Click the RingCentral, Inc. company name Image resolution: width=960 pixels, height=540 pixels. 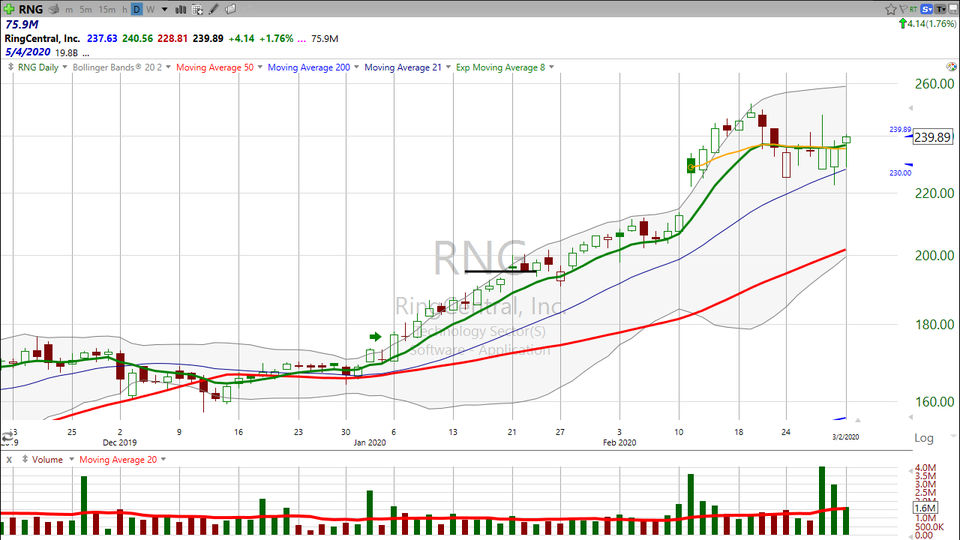click(x=42, y=39)
